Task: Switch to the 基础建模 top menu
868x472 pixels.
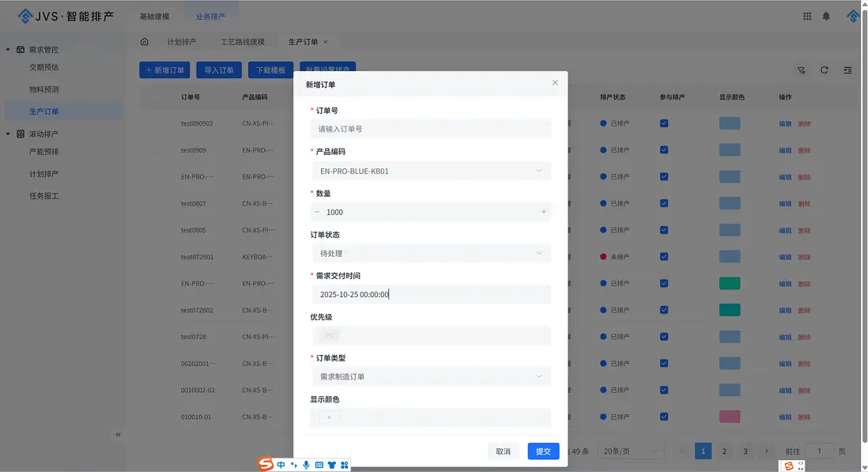Action: coord(154,17)
